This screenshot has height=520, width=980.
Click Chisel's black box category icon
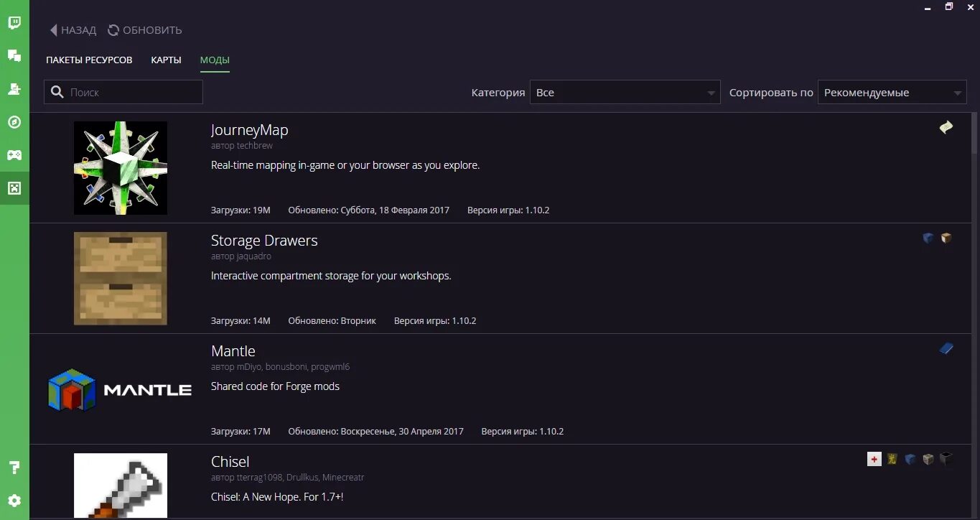(x=946, y=459)
